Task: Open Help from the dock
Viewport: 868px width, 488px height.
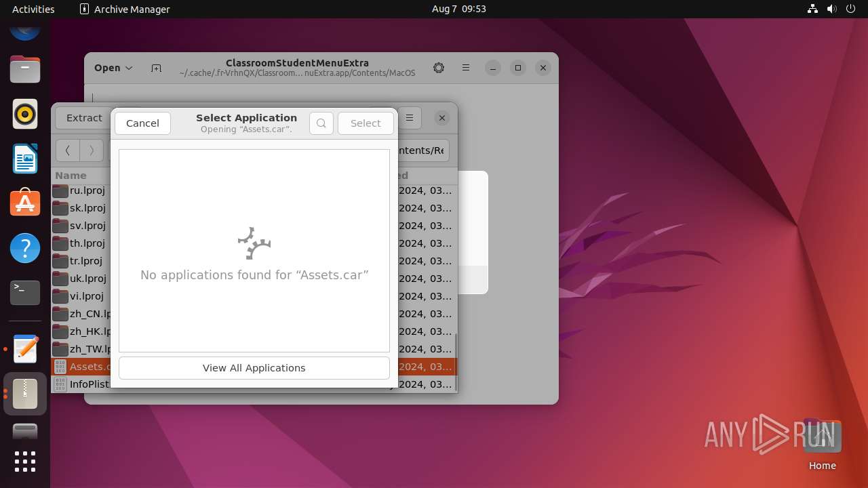Action: 25,248
